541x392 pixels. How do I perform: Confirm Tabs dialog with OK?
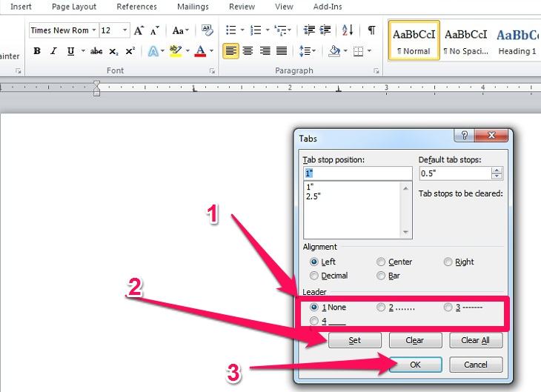pos(415,365)
